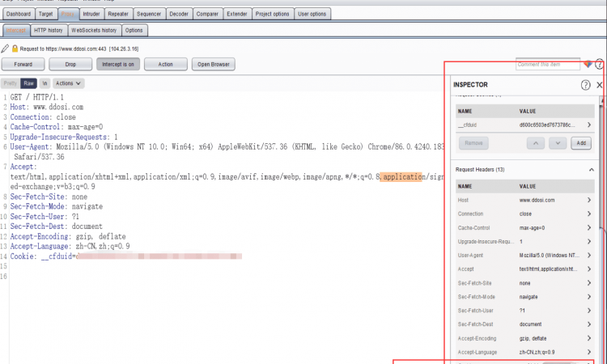Switch to the Repeater tab
Image resolution: width=607 pixels, height=364 pixels.
pos(118,14)
